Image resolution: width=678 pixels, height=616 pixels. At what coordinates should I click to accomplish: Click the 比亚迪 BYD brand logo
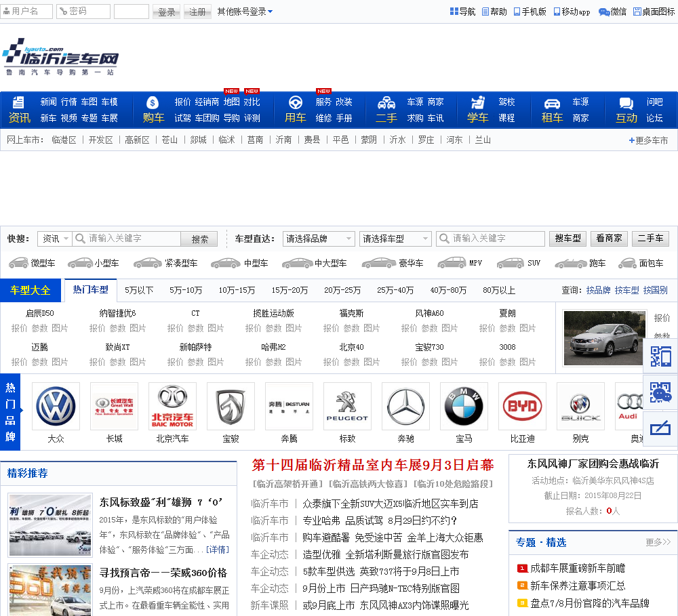[x=522, y=407]
